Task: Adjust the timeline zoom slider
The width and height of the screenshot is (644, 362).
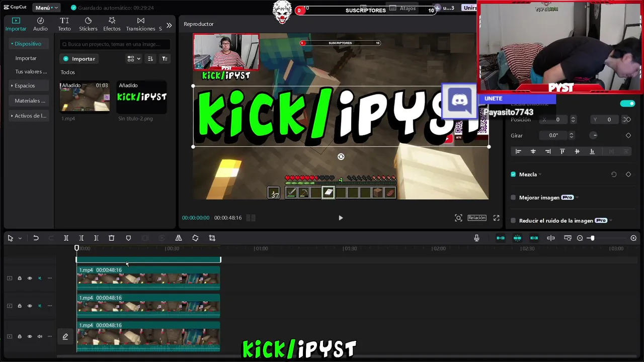Action: [x=592, y=238]
